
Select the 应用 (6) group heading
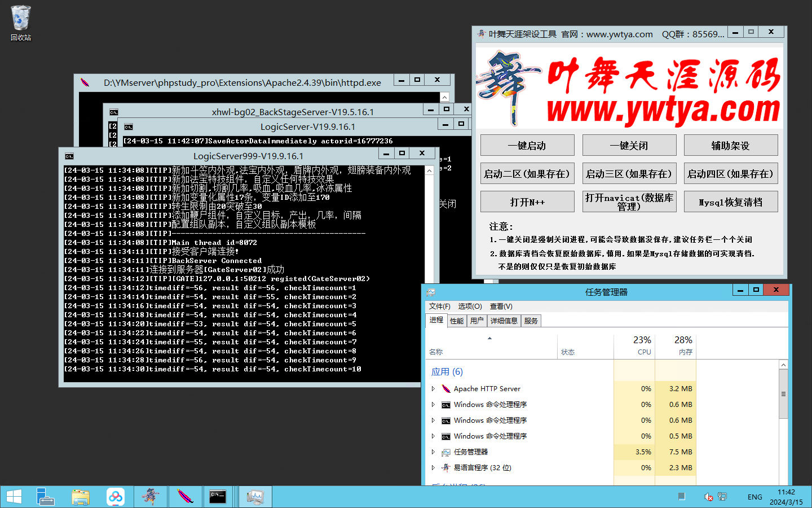tap(447, 371)
